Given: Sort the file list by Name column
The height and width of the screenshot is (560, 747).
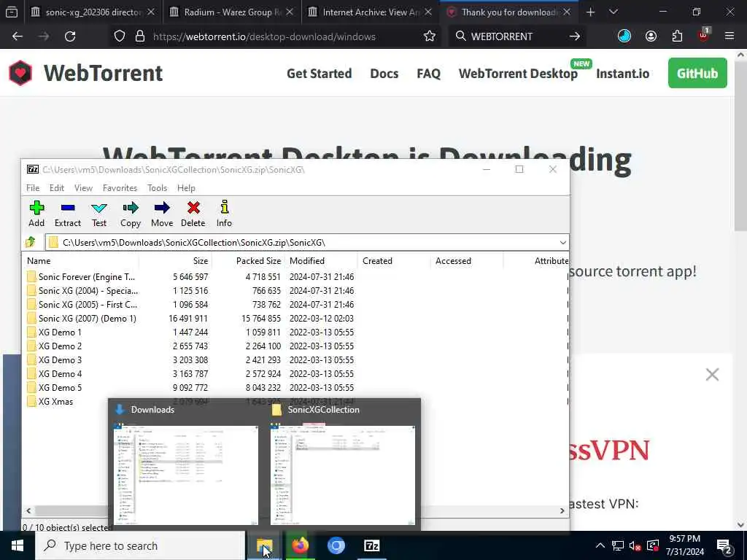Looking at the screenshot, I should pyautogui.click(x=80, y=261).
